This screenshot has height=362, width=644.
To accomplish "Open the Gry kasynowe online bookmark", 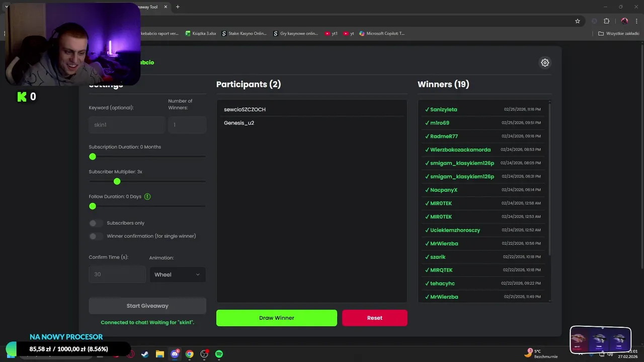I will 296,34.
